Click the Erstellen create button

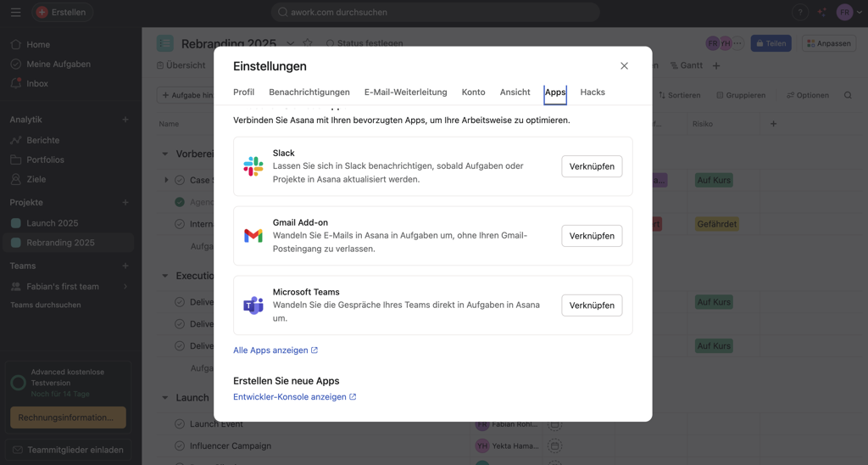point(63,12)
